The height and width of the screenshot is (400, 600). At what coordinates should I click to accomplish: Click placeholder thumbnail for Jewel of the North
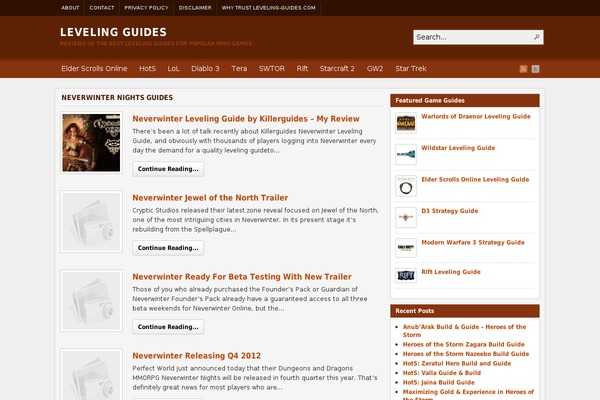coord(91,222)
